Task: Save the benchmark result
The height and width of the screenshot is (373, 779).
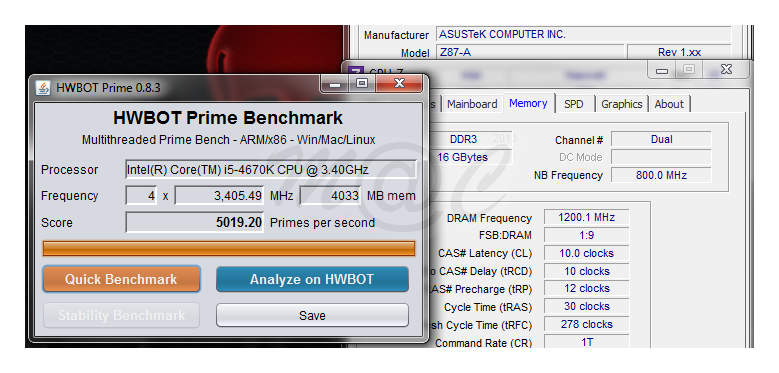Action: [x=312, y=315]
